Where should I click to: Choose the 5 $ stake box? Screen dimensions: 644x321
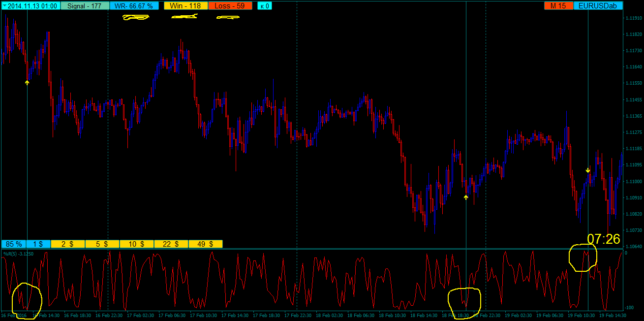pyautogui.click(x=102, y=244)
